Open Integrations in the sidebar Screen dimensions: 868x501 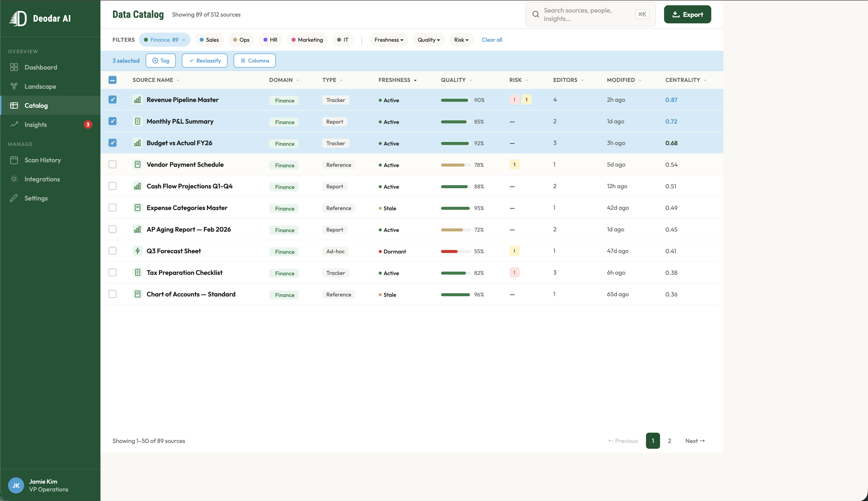click(42, 179)
